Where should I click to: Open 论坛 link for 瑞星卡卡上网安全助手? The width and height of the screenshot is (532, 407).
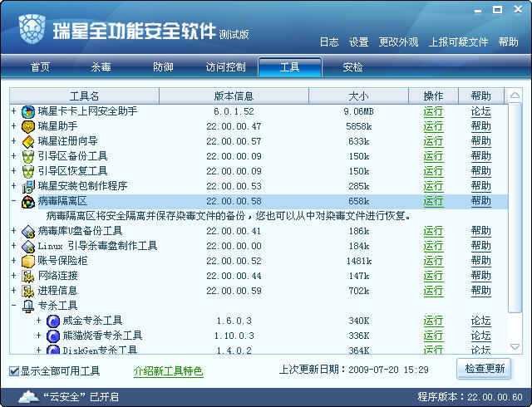(480, 111)
